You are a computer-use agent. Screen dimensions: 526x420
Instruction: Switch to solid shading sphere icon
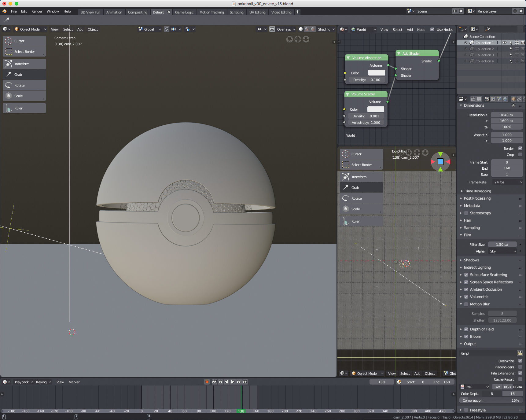301,29
